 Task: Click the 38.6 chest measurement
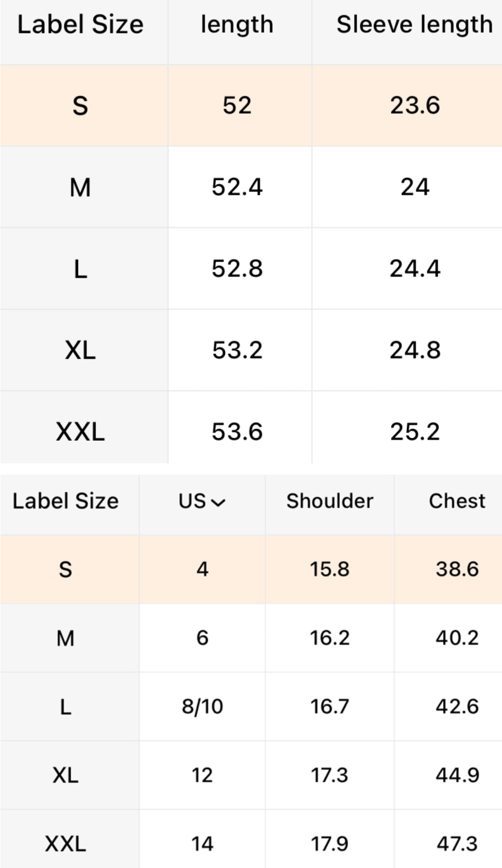pos(457,570)
